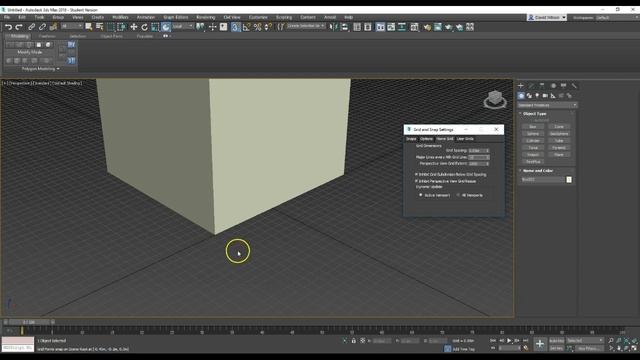Open the Standard Primitives category dropdown
Screen dimensions: 640x360
tap(547, 105)
